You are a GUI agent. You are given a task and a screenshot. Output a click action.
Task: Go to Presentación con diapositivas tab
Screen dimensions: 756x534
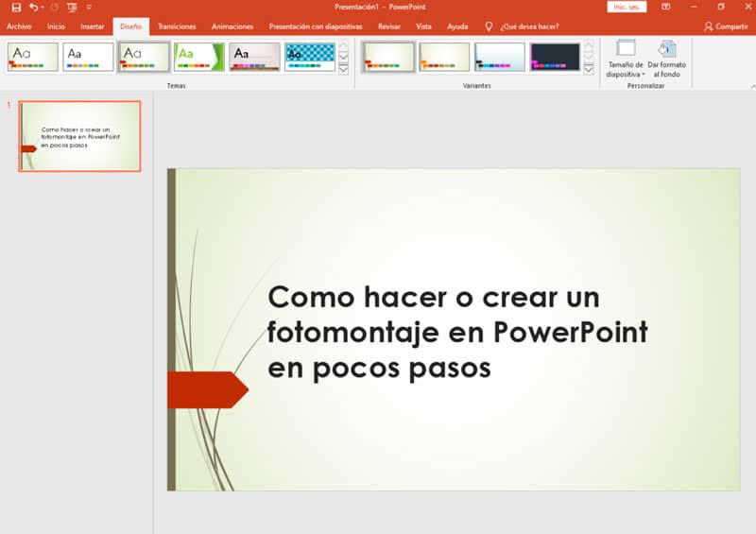(316, 26)
